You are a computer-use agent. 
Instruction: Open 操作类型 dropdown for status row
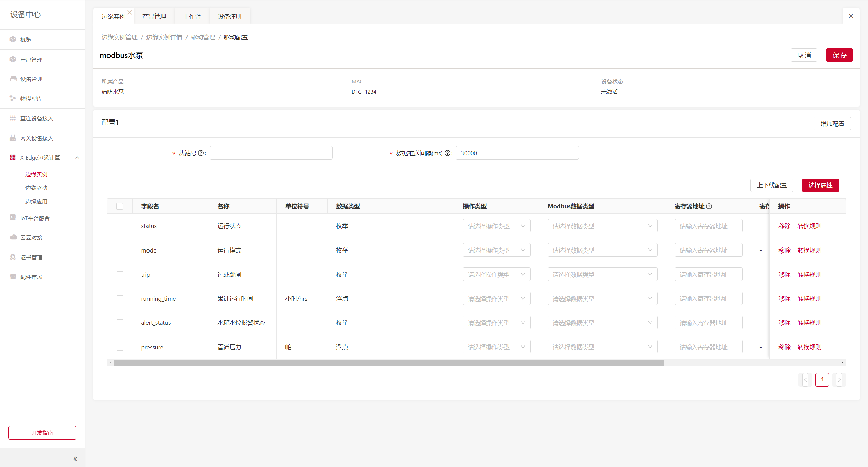tap(496, 226)
